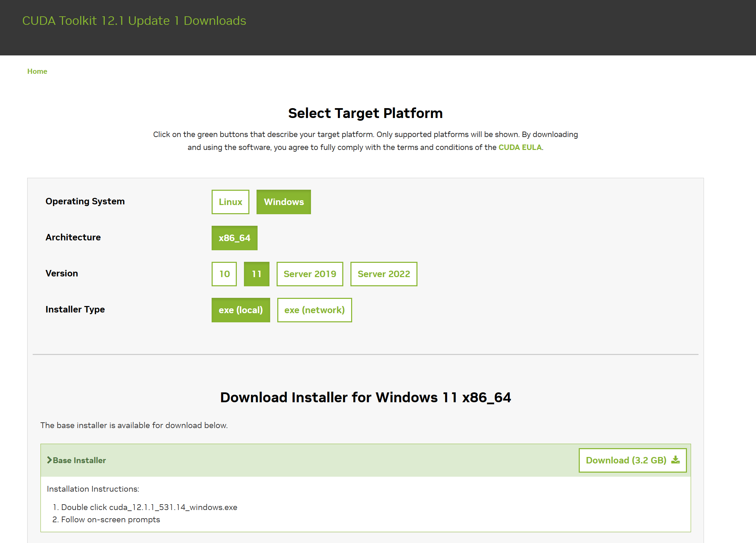756x543 pixels.
Task: Choose Server 2022 version
Action: click(x=384, y=274)
